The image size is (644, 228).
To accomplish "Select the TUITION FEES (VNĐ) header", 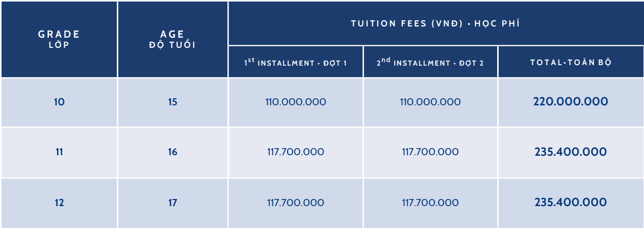I will tap(435, 23).
